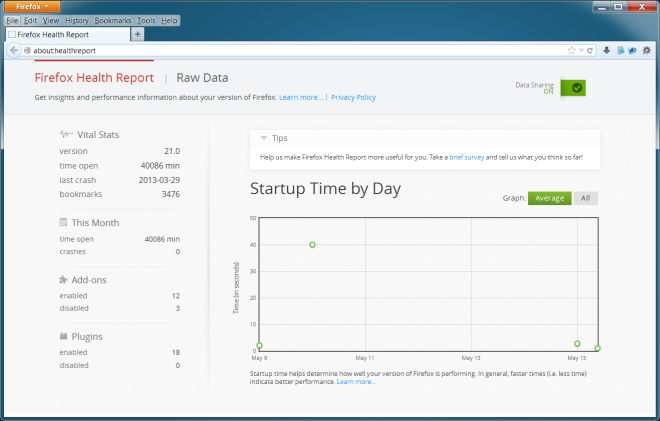Open the brief survey link
The height and width of the screenshot is (421, 660).
click(467, 157)
